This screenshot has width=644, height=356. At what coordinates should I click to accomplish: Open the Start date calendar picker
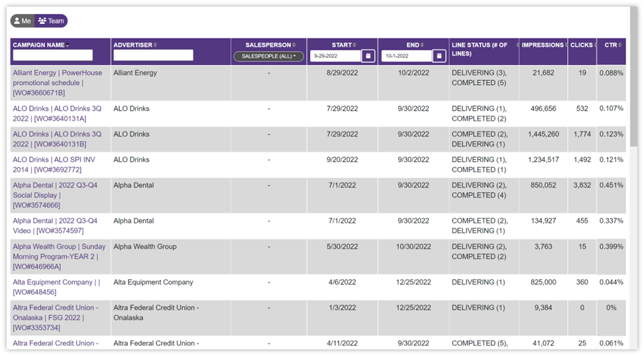pos(368,56)
